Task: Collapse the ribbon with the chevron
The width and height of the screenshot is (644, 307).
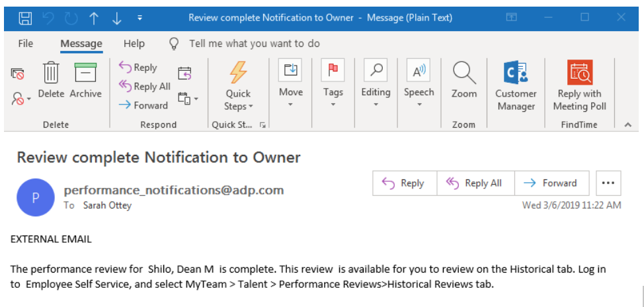Action: [627, 125]
